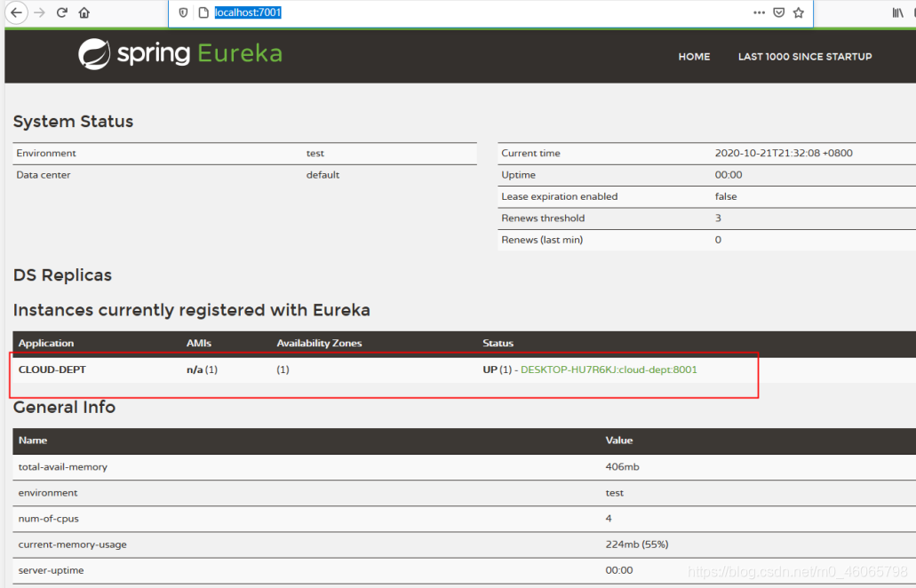Click the CLOUD-DEPT application name
Viewport: 916px width, 588px height.
(52, 369)
